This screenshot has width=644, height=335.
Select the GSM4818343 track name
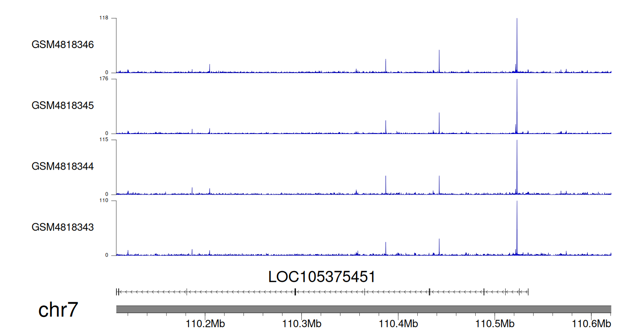(x=63, y=227)
